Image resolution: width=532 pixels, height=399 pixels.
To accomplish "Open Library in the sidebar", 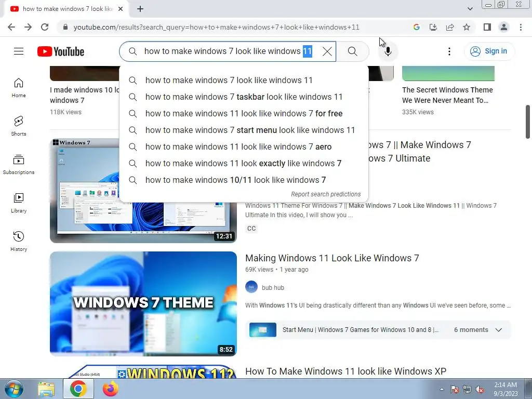I will click(x=19, y=203).
